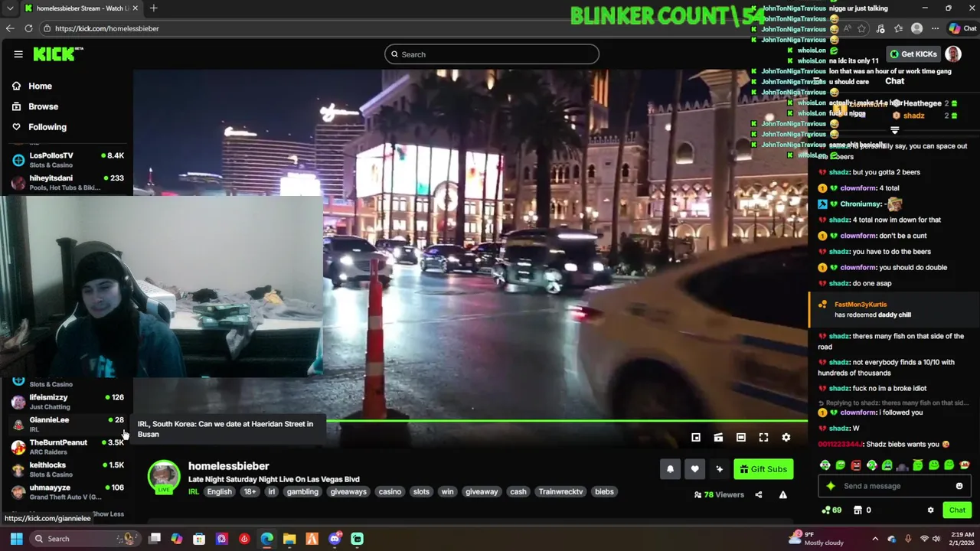
Task: Close the homelessbieber Stream tab
Action: [136, 8]
